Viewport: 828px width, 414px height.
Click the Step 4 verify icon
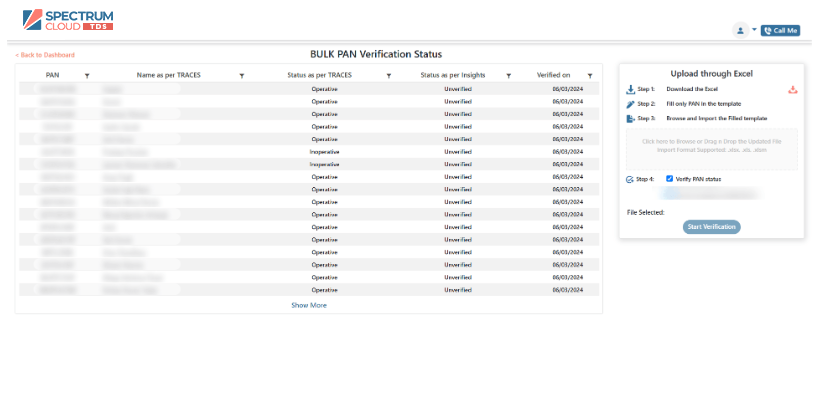630,179
